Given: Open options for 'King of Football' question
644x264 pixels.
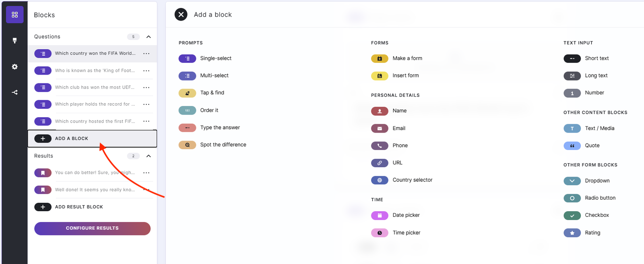Looking at the screenshot, I should tap(147, 71).
